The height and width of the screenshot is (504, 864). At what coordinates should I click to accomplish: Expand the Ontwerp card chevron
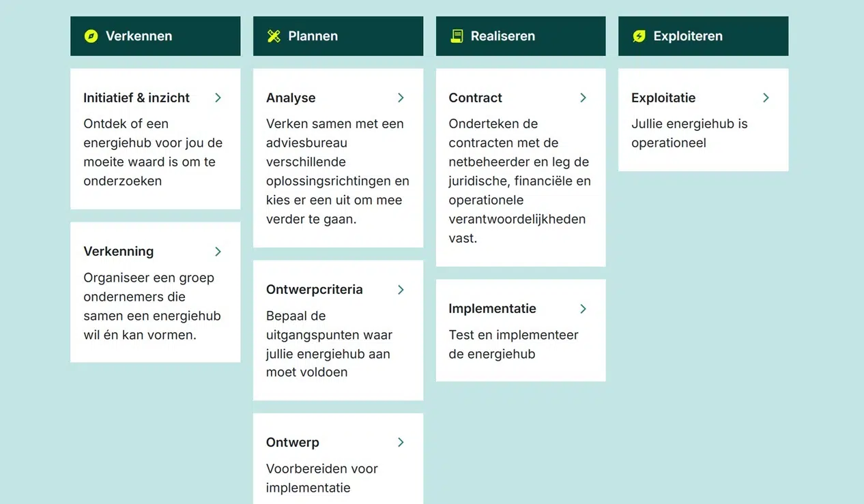401,443
